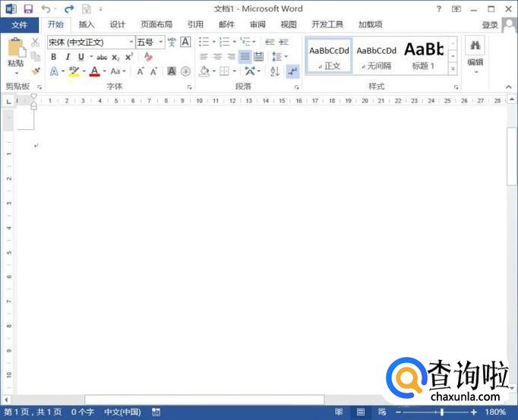Undo the last action
Image resolution: width=518 pixels, height=420 pixels.
(46, 9)
